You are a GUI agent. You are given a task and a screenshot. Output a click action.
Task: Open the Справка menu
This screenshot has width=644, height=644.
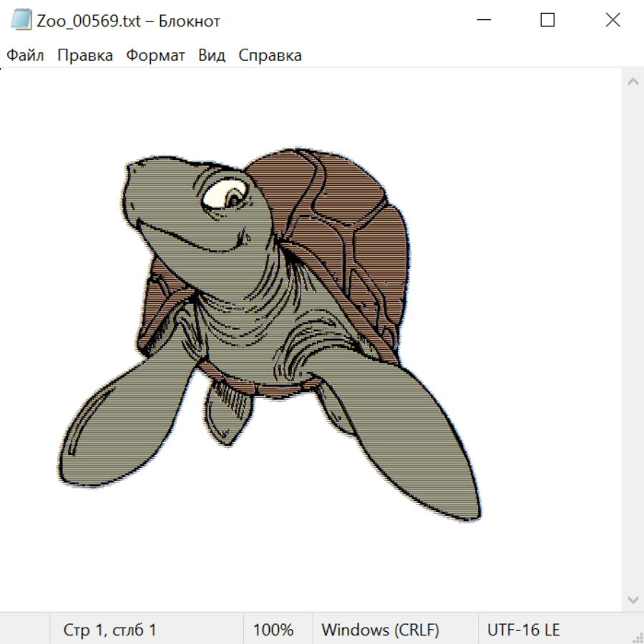[270, 56]
